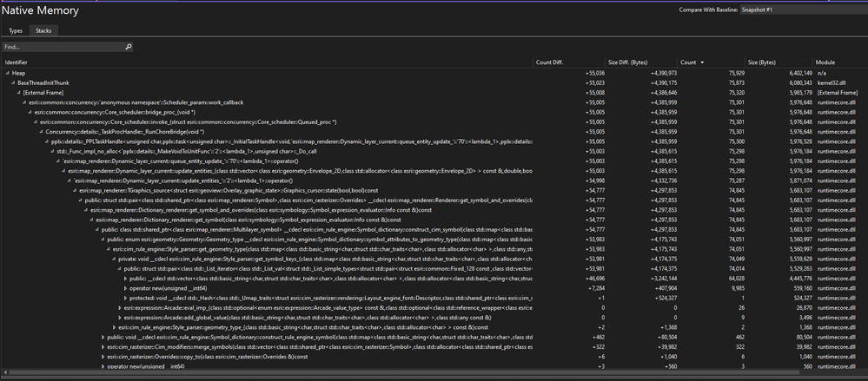
Task: Click the Module column header
Action: click(840, 62)
